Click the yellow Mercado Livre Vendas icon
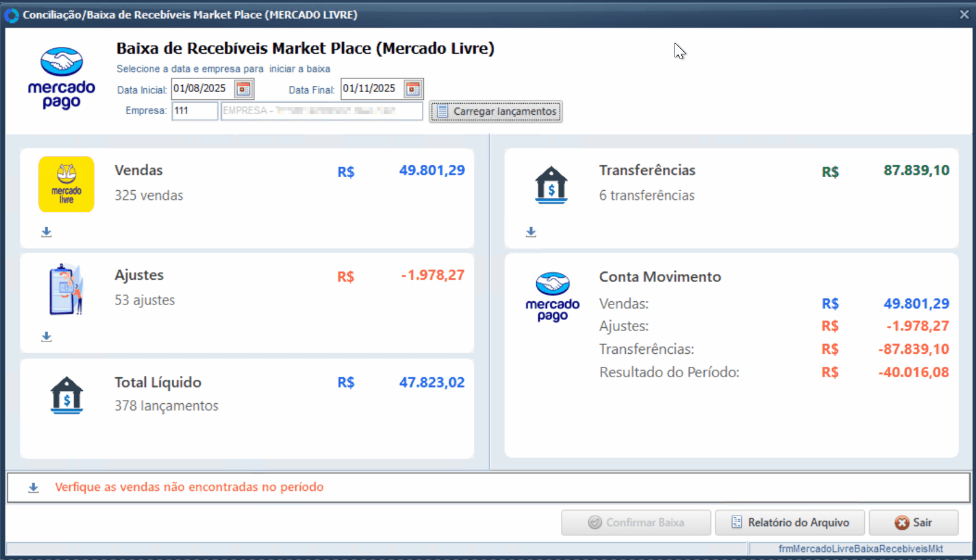 [x=66, y=184]
